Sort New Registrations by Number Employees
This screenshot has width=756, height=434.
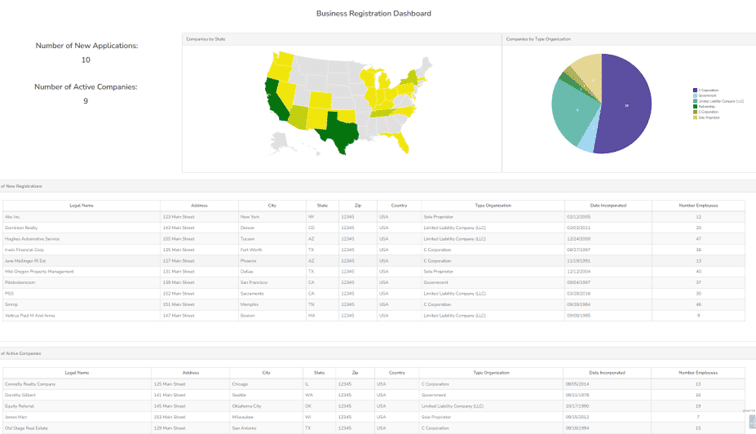point(698,205)
